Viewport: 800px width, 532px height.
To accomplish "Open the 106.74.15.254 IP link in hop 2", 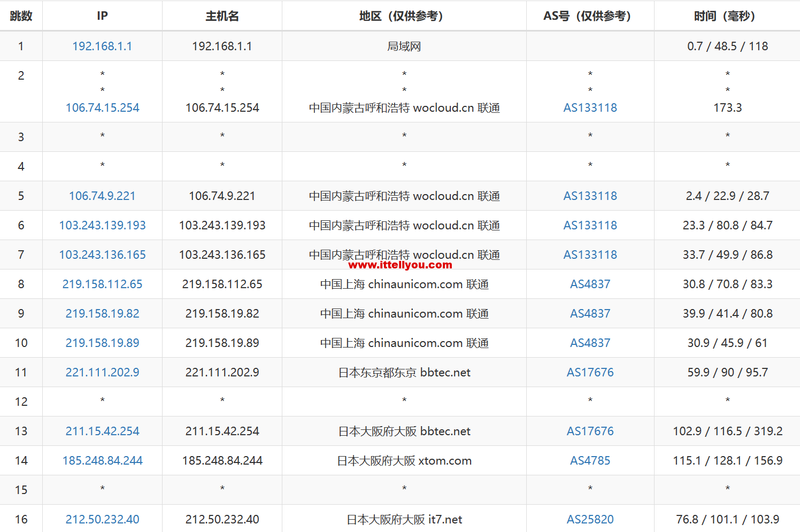I will [x=102, y=108].
